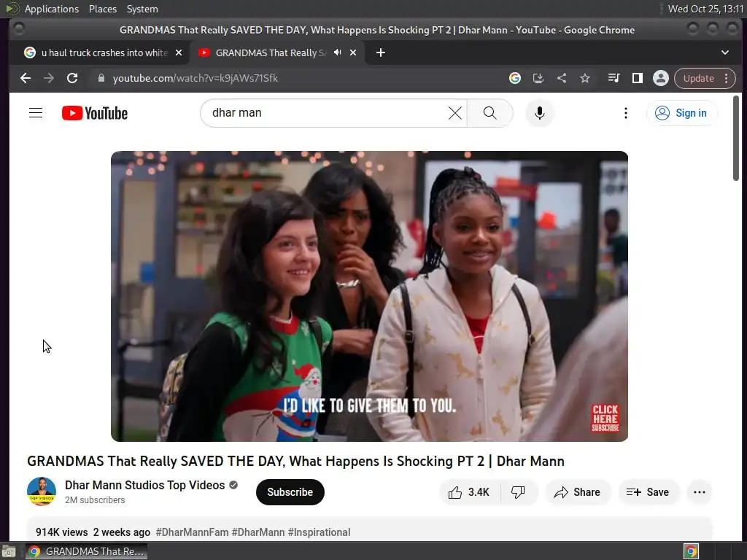Go back in Chrome
The height and width of the screenshot is (560, 747).
tap(26, 78)
